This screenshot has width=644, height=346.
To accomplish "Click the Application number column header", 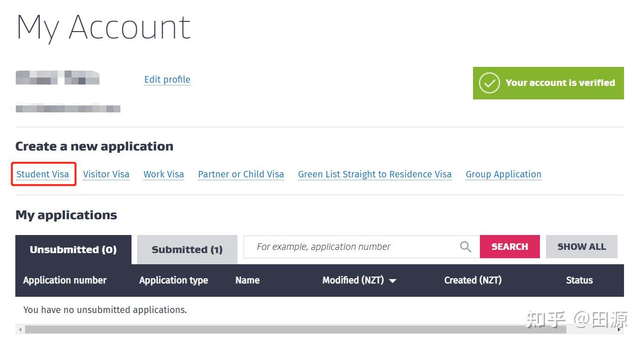I will click(x=65, y=280).
